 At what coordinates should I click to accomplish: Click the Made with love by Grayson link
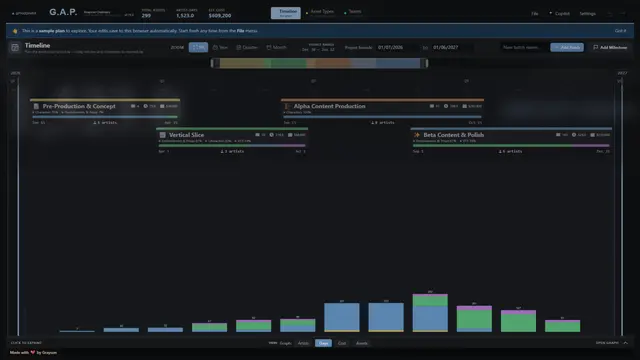click(33, 353)
